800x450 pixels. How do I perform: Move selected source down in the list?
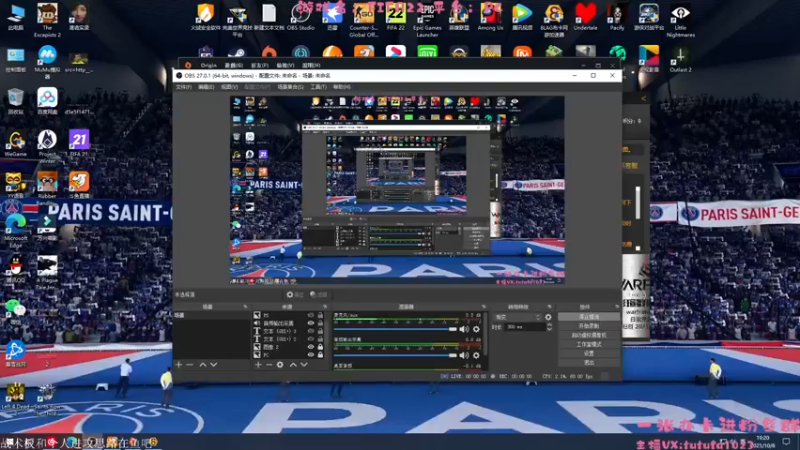pos(304,365)
